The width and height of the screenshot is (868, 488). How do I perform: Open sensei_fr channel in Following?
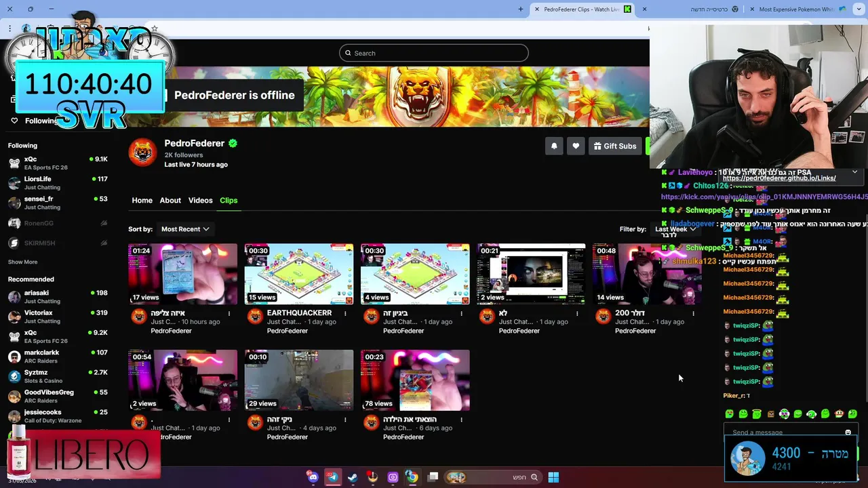58,203
